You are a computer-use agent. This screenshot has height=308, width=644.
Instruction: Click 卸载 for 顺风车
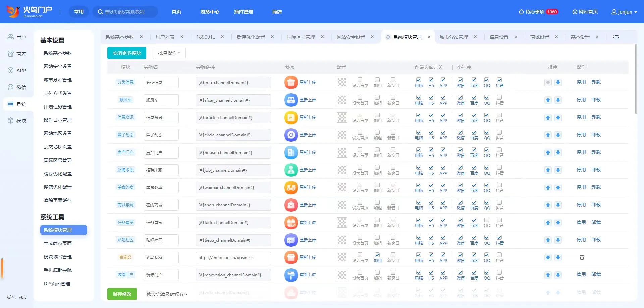coord(596,100)
